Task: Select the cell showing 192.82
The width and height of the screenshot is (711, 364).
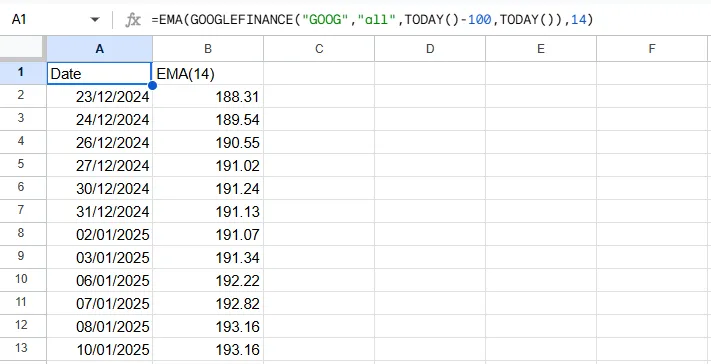Action: [208, 303]
